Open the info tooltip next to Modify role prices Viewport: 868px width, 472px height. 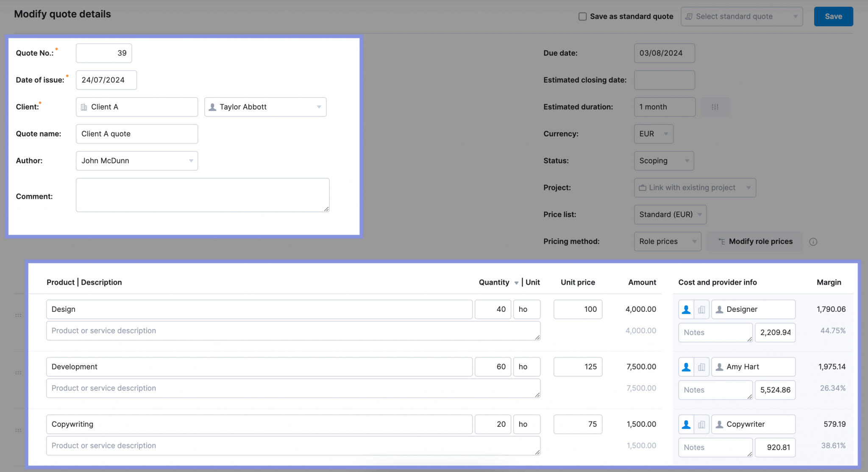click(x=814, y=242)
